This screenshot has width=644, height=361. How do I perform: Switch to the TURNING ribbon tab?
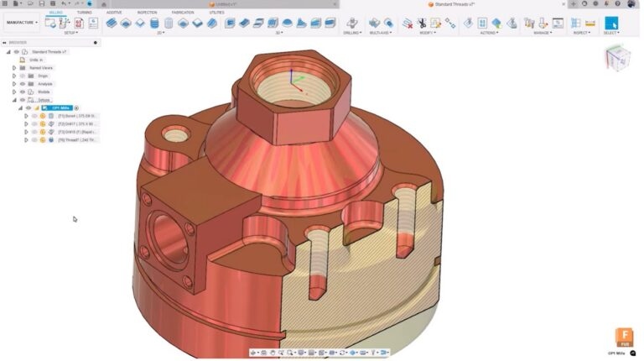(x=84, y=13)
